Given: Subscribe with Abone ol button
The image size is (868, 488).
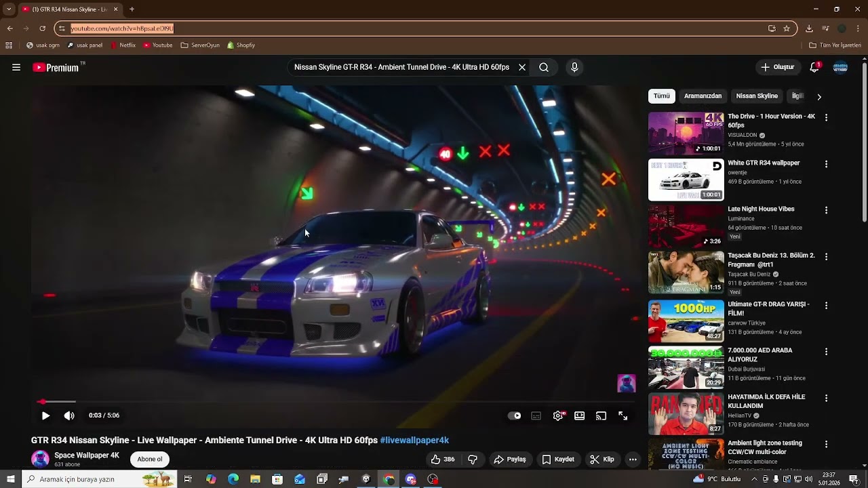Looking at the screenshot, I should tap(150, 459).
